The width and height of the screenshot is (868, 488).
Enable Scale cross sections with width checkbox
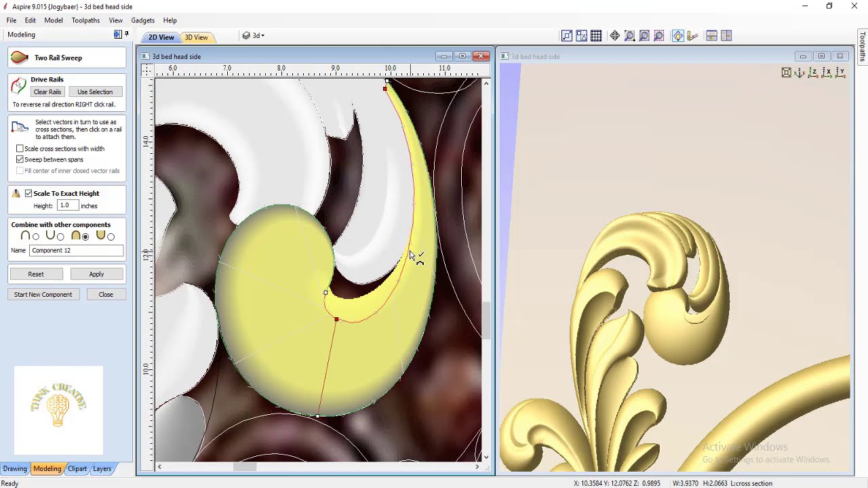(x=20, y=148)
